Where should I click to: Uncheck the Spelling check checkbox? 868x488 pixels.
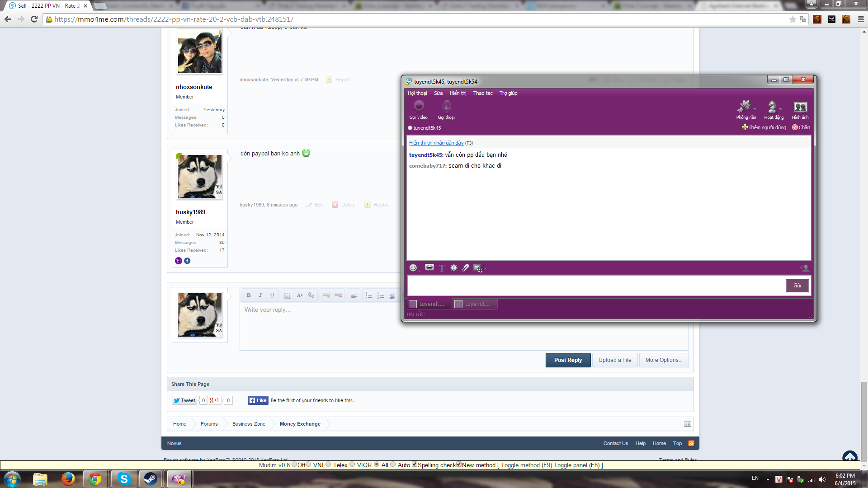click(414, 465)
